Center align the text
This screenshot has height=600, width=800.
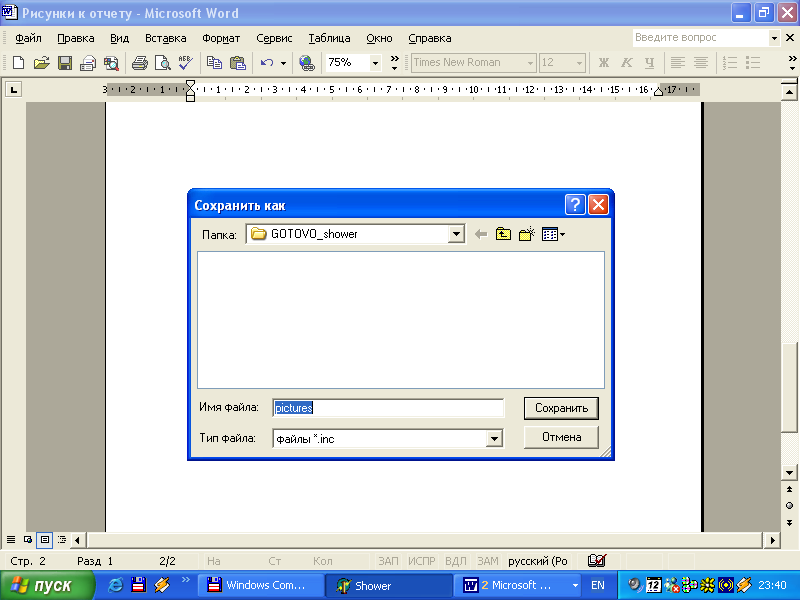click(701, 63)
